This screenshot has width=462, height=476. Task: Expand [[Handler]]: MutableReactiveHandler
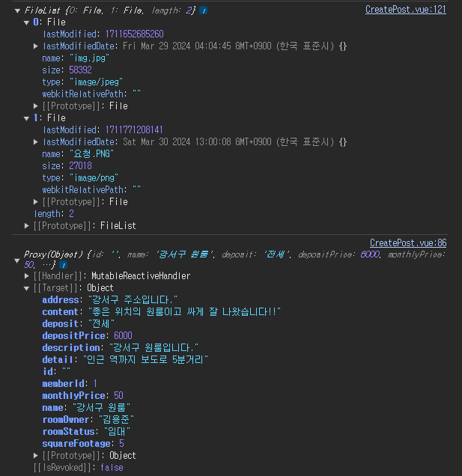coord(27,276)
